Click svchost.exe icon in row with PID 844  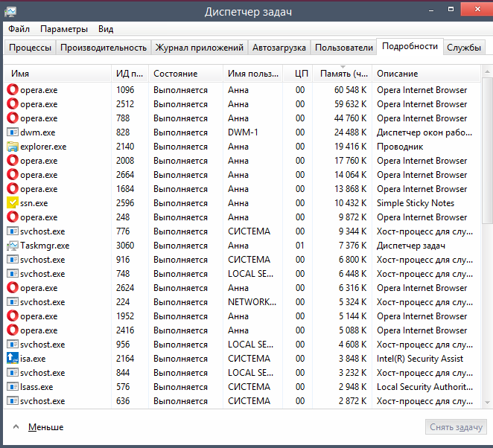(x=13, y=373)
